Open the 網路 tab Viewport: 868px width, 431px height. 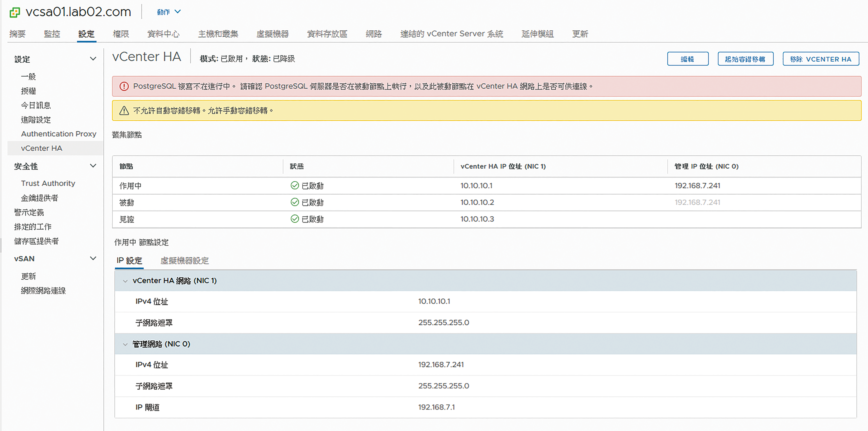374,34
